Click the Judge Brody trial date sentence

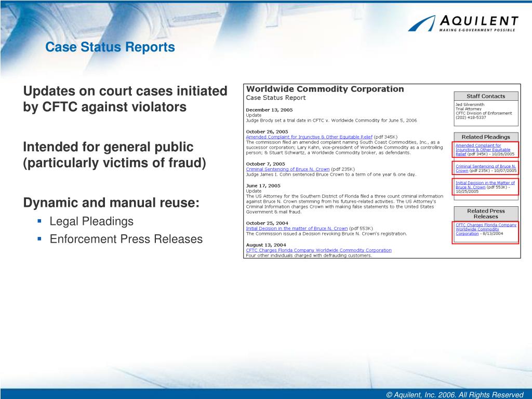pos(331,121)
